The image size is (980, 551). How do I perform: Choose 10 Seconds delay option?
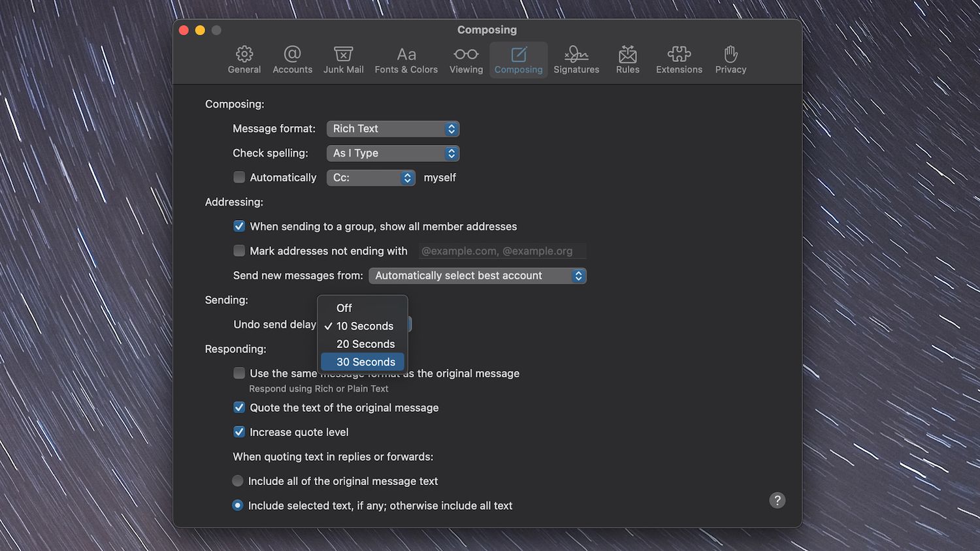tap(363, 326)
